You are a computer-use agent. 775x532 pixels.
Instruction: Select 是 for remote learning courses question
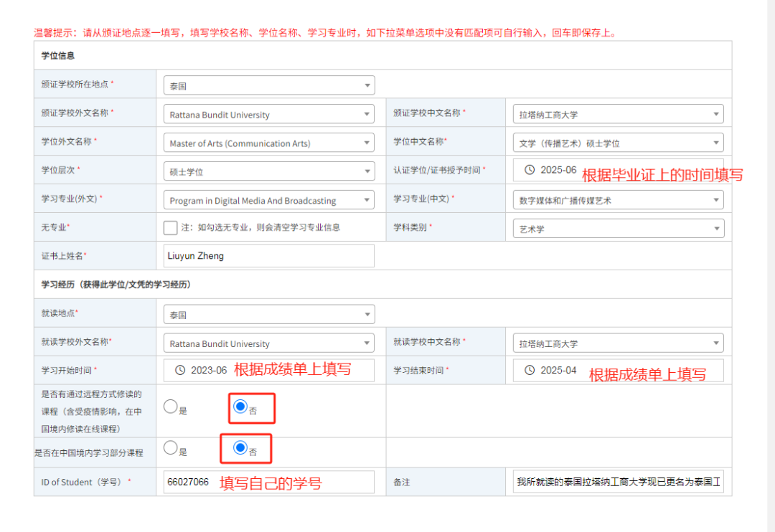[170, 407]
